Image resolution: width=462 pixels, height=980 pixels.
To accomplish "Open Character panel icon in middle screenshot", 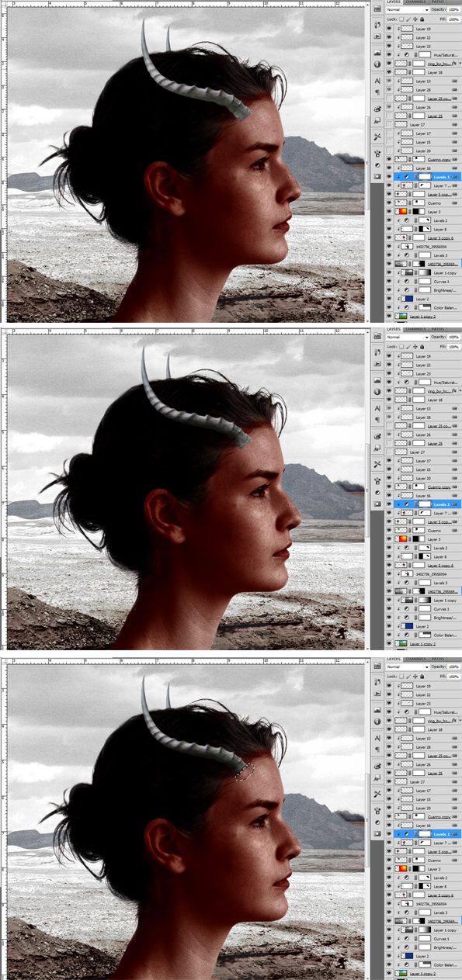I will click(377, 408).
